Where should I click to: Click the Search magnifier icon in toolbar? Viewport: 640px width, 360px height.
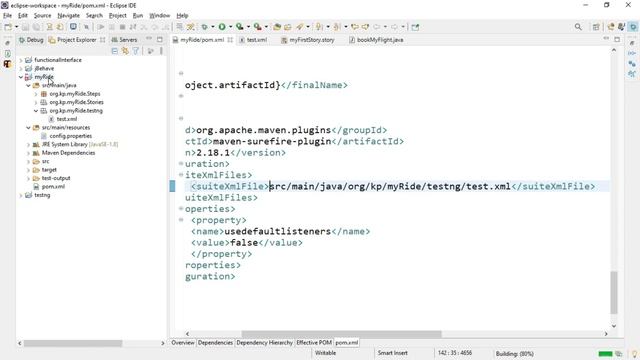point(578,27)
